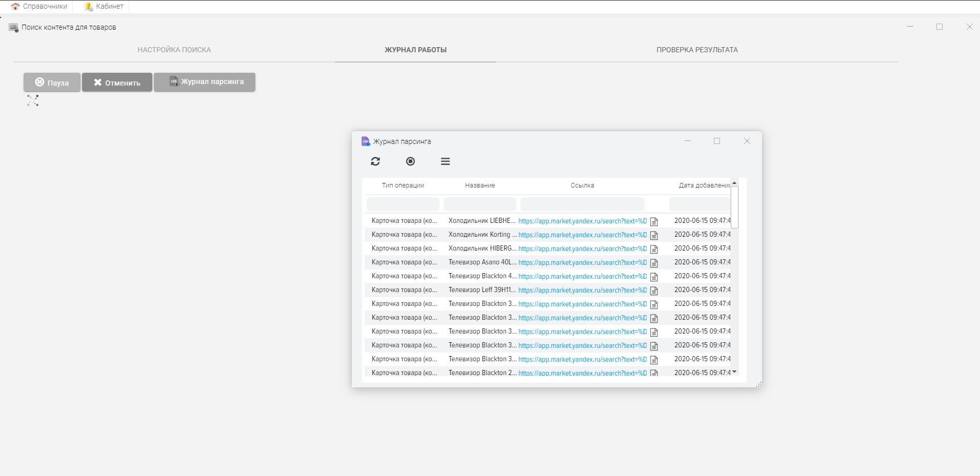Select the Холодильник HIBERG... name cell
Viewport: 980px width, 476px height.
[x=482, y=249]
